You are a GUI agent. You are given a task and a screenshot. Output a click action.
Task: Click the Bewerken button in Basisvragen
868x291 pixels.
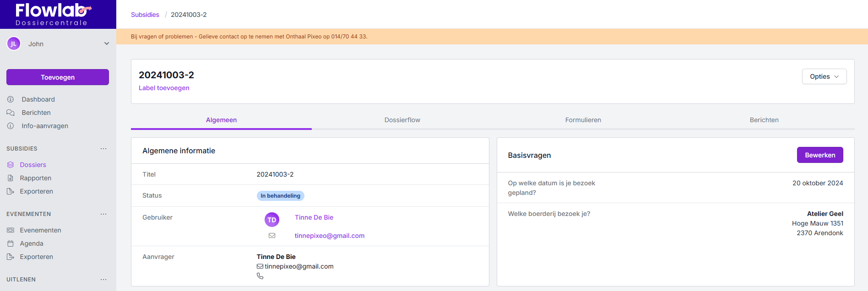819,155
